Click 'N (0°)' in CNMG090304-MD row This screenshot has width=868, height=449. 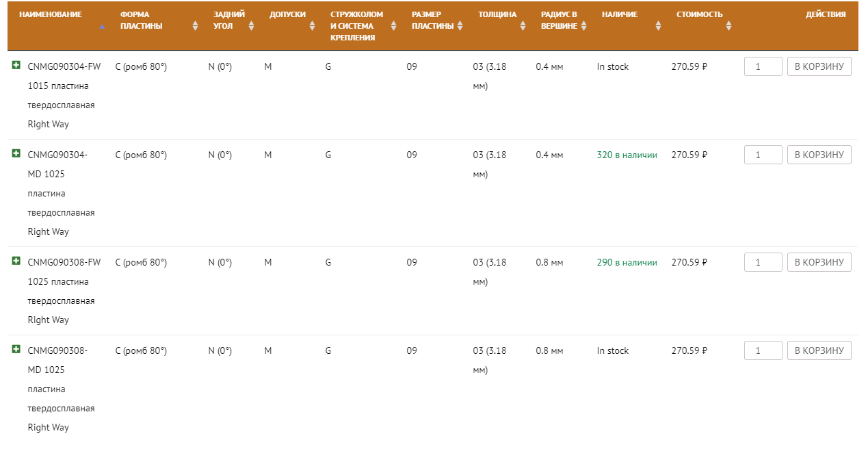[x=220, y=155]
